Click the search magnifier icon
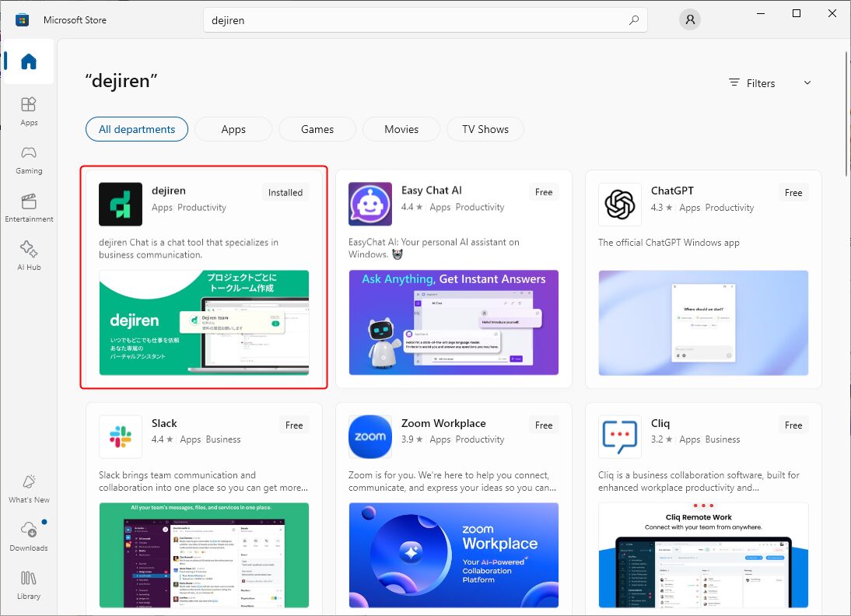851x616 pixels. click(x=633, y=20)
